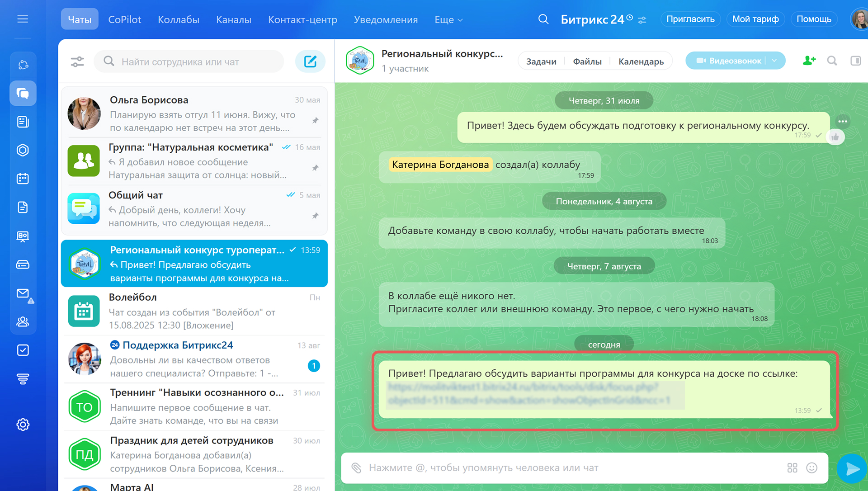Open the Задачи link in chat header
Viewport: 868px width, 491px height.
coord(541,61)
